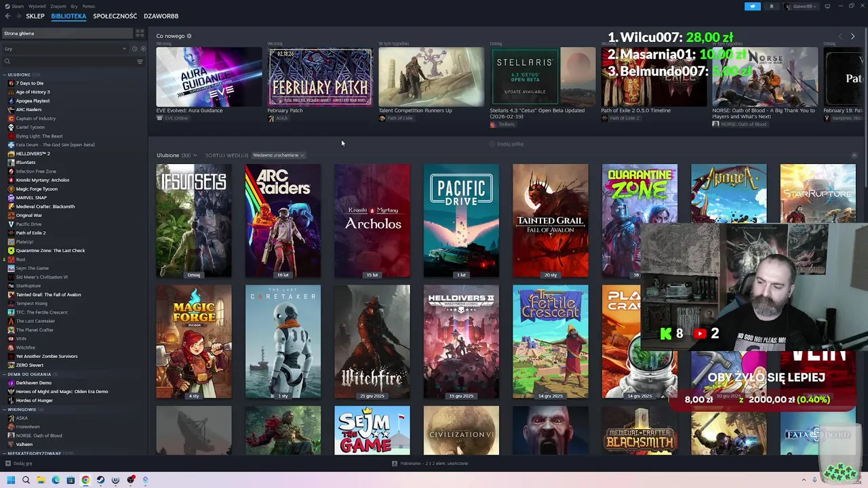Image resolution: width=868 pixels, height=488 pixels.
Task: Expand Ulubione (33) shelf selector dropdown
Action: pyautogui.click(x=177, y=155)
